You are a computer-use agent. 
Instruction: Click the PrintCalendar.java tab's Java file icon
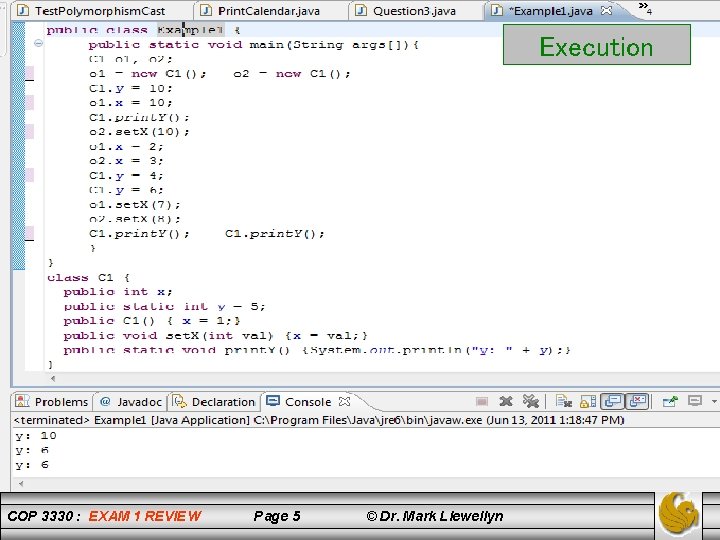[206, 10]
